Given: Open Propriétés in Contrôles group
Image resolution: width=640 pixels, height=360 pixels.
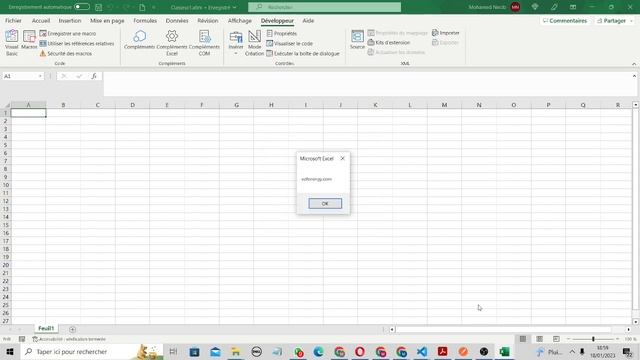Looking at the screenshot, I should point(282,33).
